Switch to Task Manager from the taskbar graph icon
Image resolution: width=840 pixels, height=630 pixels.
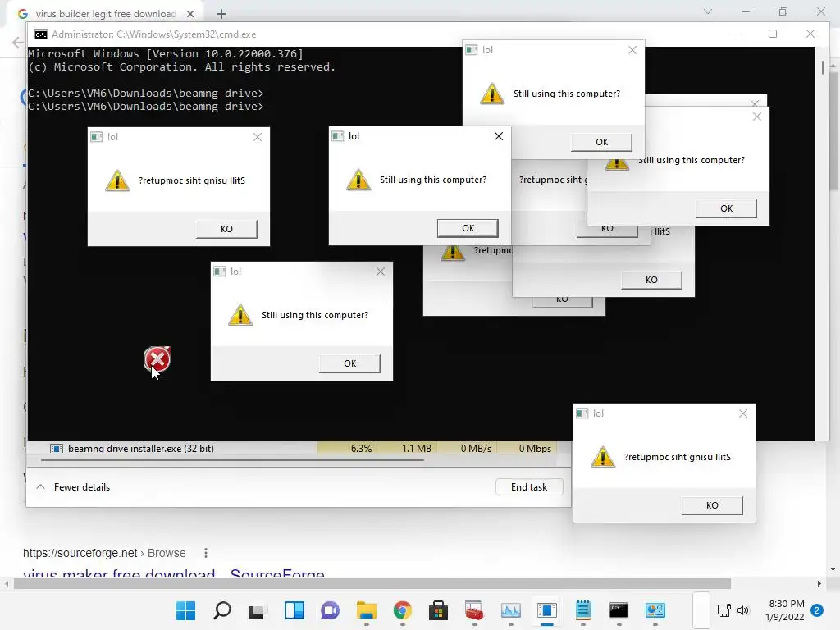click(510, 610)
